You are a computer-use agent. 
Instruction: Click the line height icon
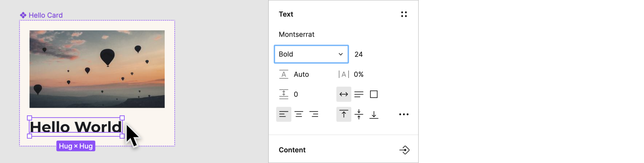point(283,74)
